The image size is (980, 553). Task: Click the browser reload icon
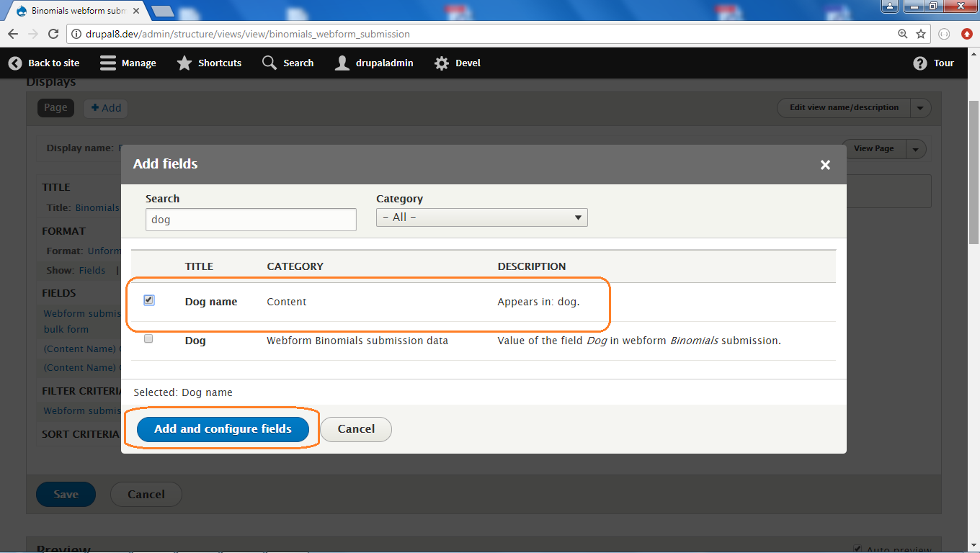53,34
